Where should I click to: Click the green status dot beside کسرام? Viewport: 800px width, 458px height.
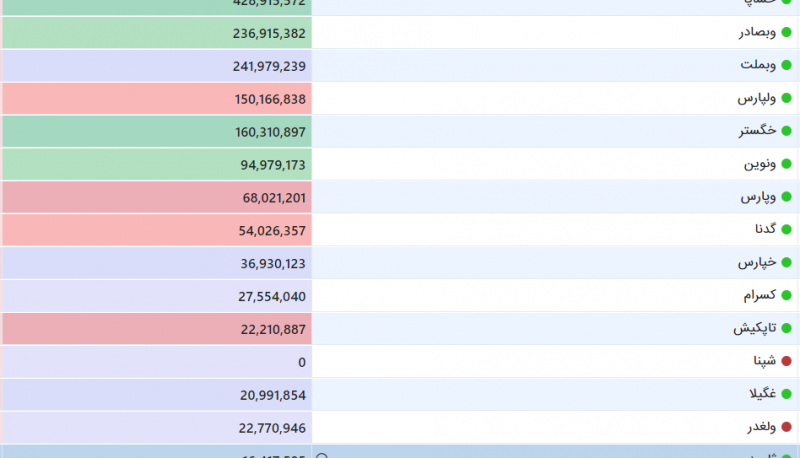click(786, 295)
